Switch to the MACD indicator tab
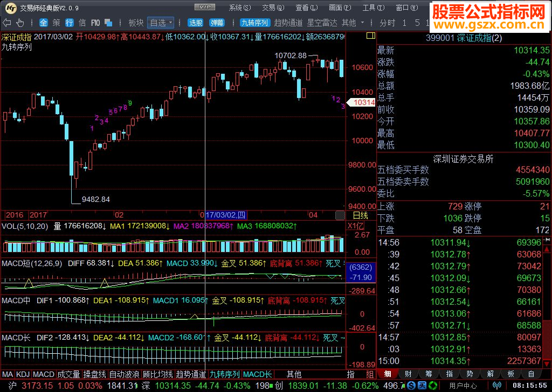Screen dimensions: 552x392 [44, 374]
